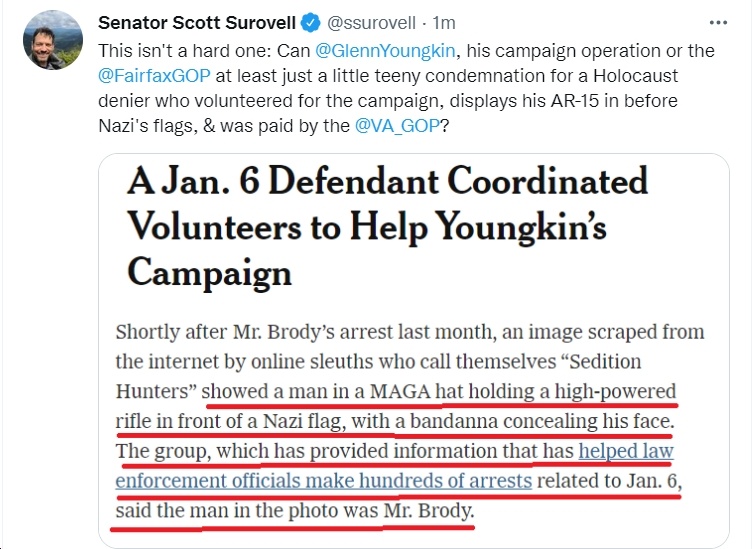Open the @ssurovell handle link
754x549 pixels.
click(x=371, y=23)
